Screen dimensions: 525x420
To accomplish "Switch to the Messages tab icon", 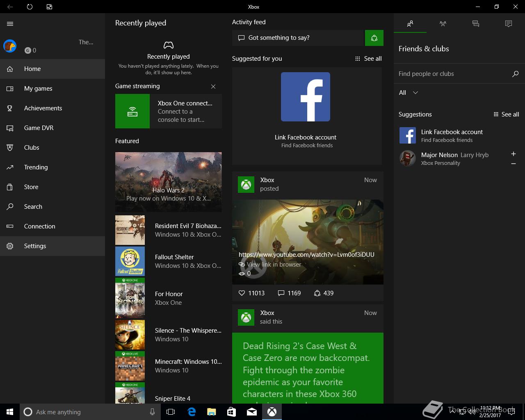I will 476,24.
